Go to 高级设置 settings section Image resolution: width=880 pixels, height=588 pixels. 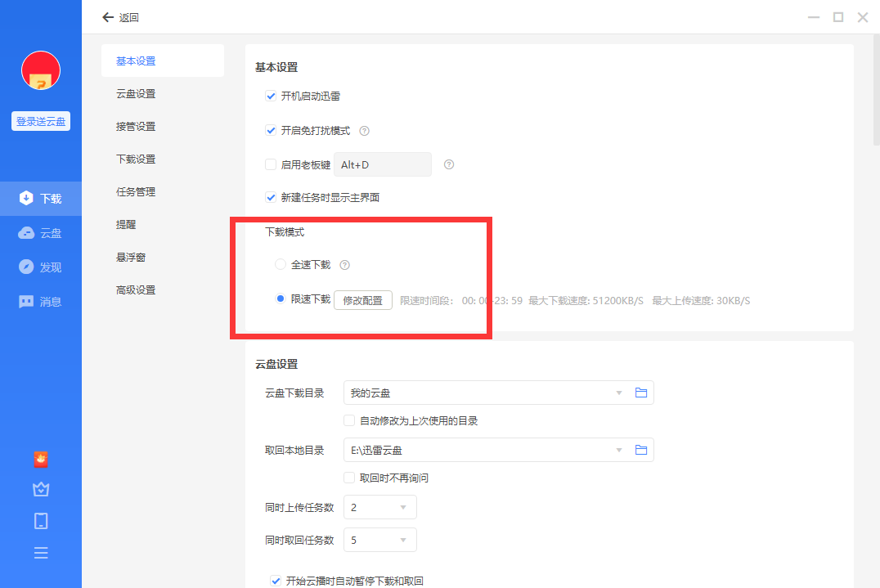(136, 290)
